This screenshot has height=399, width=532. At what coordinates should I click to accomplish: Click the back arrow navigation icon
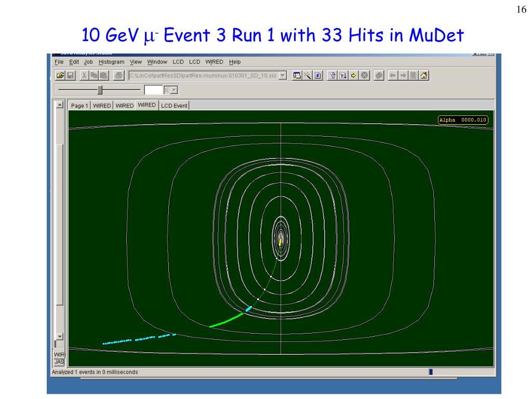click(x=393, y=75)
